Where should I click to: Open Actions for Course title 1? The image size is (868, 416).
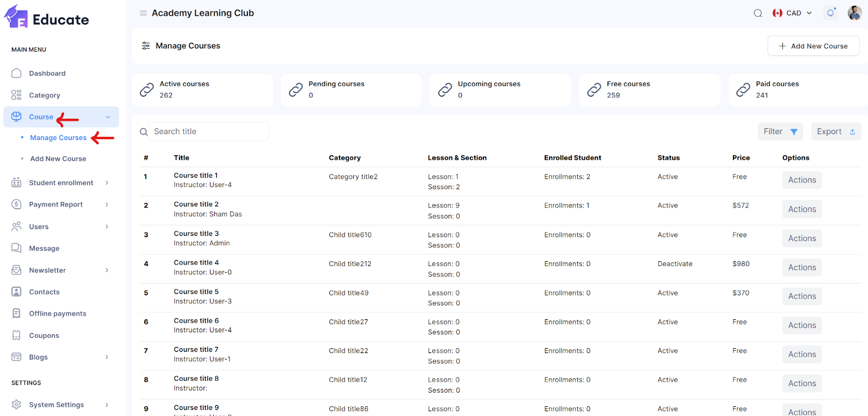[802, 180]
